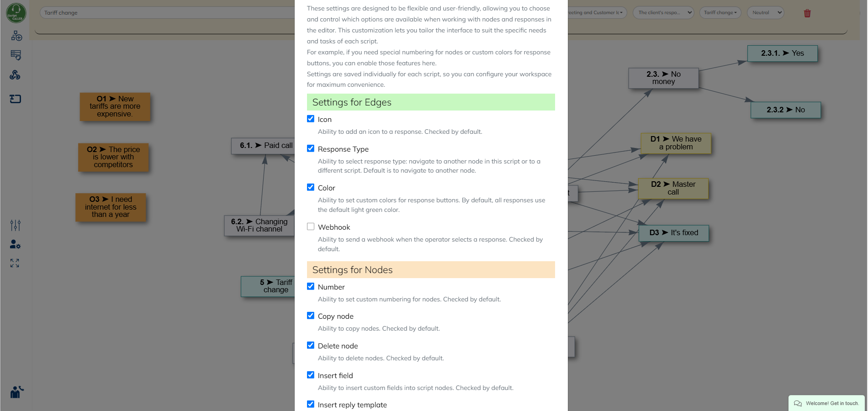Uncheck the Insert reply template option
Screen dimensions: 868x411
(311, 404)
